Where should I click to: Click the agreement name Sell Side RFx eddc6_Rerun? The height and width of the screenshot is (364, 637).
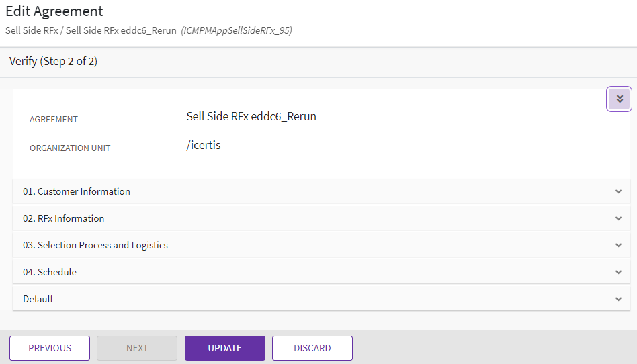click(251, 116)
